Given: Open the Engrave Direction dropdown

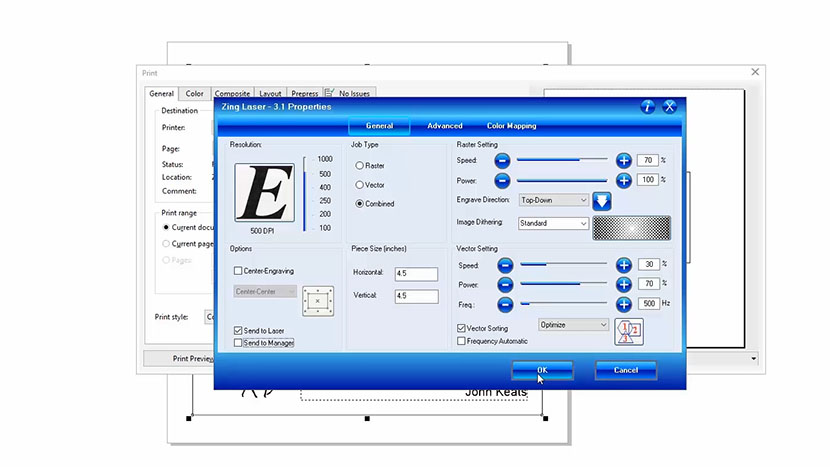Looking at the screenshot, I should (x=553, y=200).
